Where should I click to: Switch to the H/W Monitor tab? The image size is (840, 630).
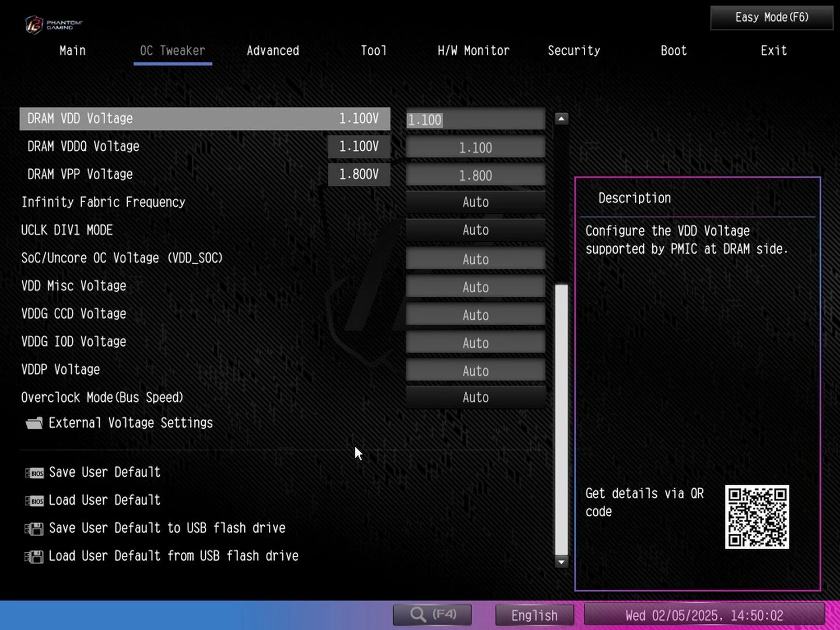coord(473,51)
